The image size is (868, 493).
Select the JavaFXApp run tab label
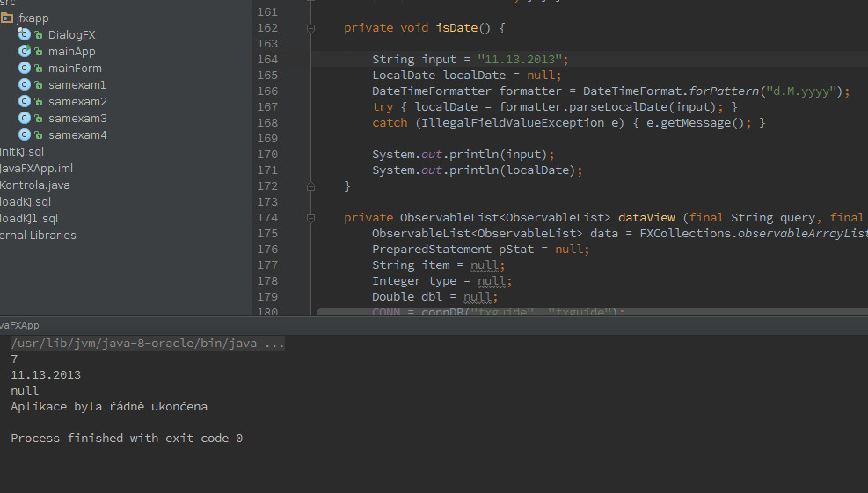click(x=19, y=325)
